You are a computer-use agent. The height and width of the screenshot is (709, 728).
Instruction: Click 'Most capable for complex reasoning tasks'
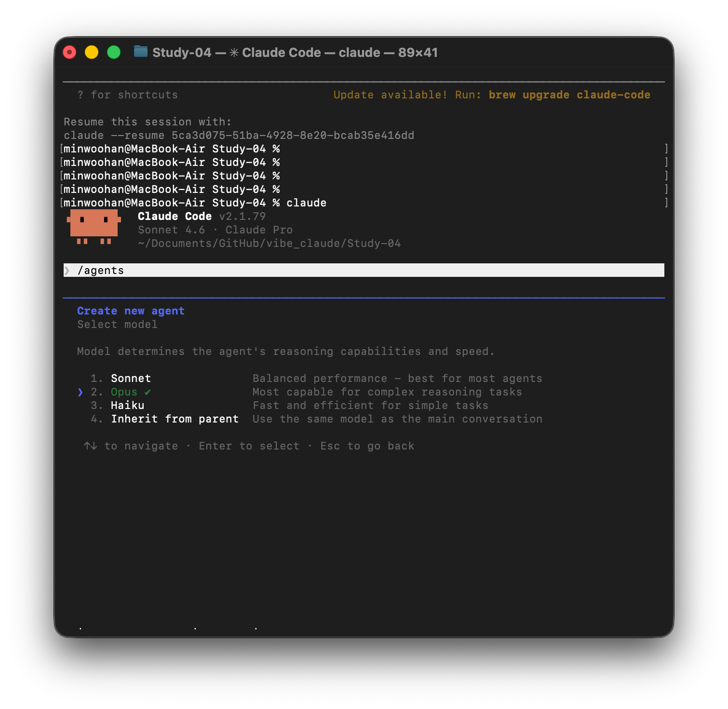click(387, 392)
